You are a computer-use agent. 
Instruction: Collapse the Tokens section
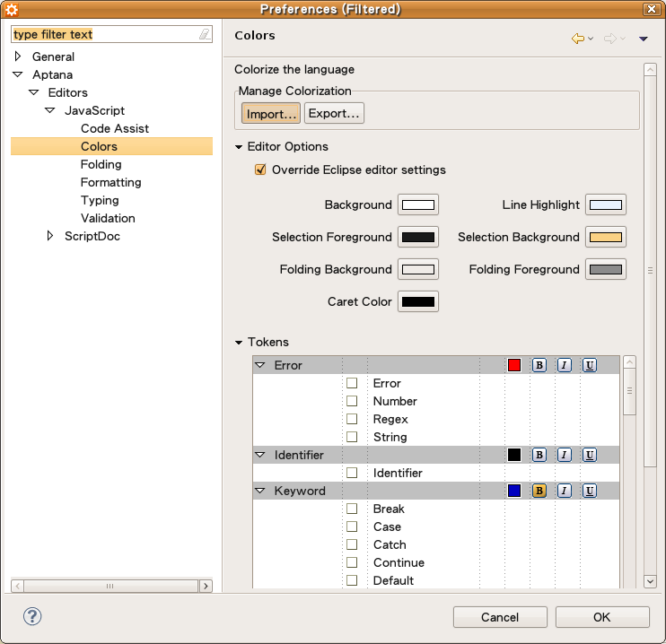click(239, 342)
